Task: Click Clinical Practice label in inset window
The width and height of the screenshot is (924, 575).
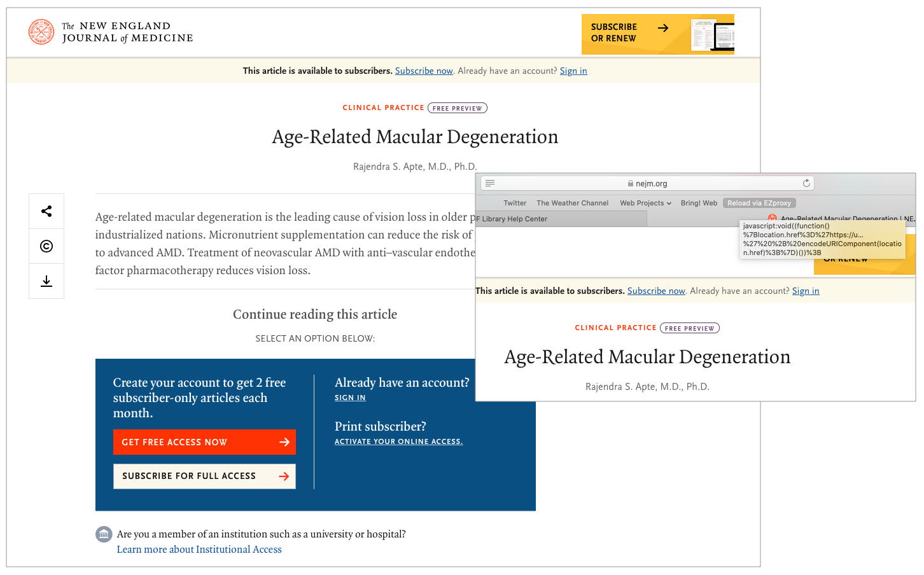Action: pyautogui.click(x=616, y=328)
